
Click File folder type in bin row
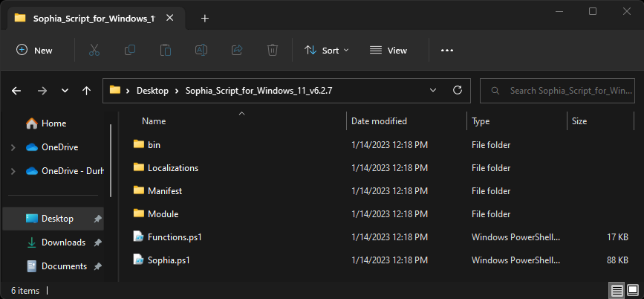491,145
